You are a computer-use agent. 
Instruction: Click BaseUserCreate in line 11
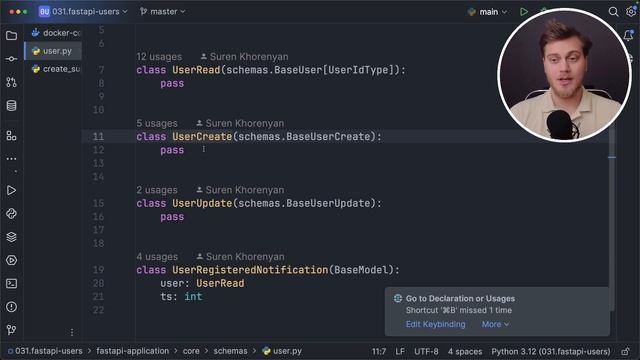[x=328, y=136]
